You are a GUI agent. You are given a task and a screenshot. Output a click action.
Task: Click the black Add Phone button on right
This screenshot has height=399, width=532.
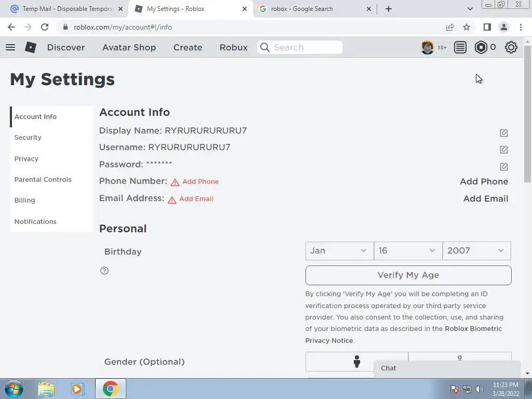(484, 181)
